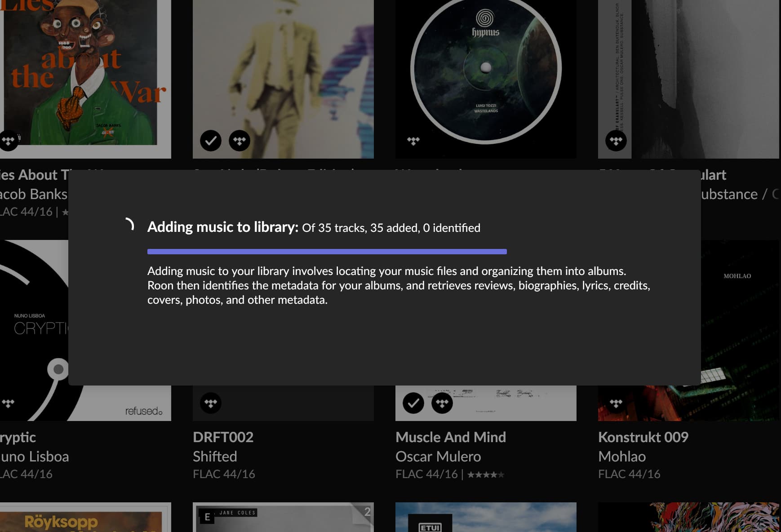Click 'FLAC 44/16' under Mohlao

click(x=629, y=474)
